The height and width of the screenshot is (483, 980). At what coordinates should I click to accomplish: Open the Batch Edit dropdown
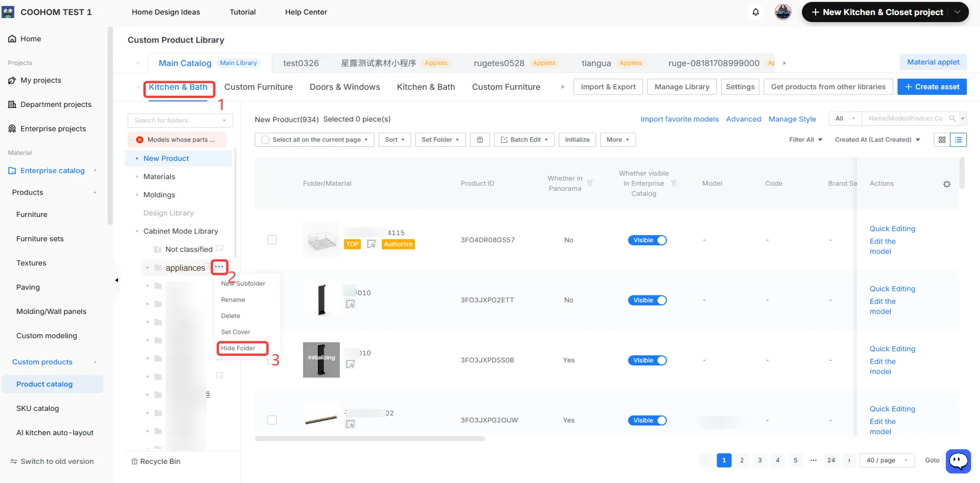[x=524, y=140]
